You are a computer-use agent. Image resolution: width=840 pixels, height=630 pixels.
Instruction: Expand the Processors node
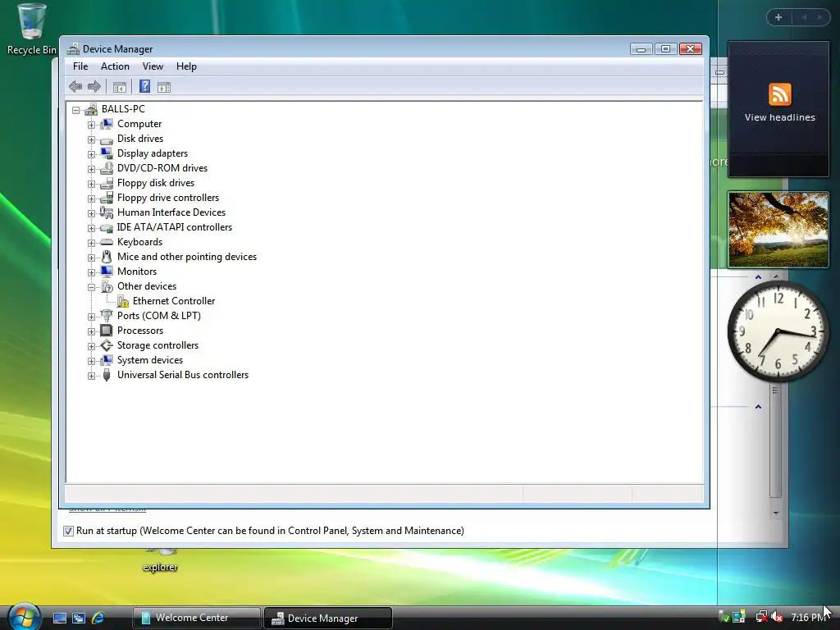(x=92, y=331)
